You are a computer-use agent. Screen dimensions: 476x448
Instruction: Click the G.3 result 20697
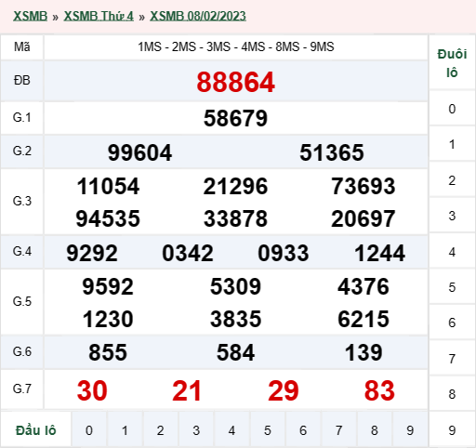pos(364,218)
